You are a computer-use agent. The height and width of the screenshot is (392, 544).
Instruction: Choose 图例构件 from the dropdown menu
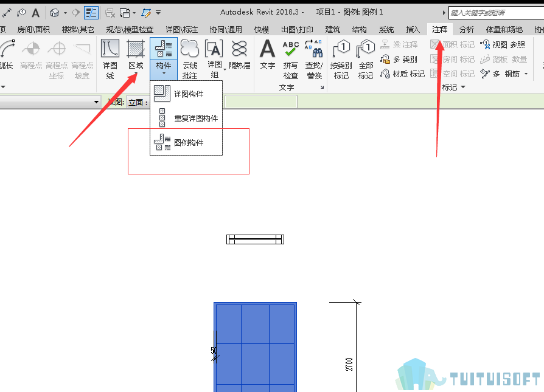186,142
